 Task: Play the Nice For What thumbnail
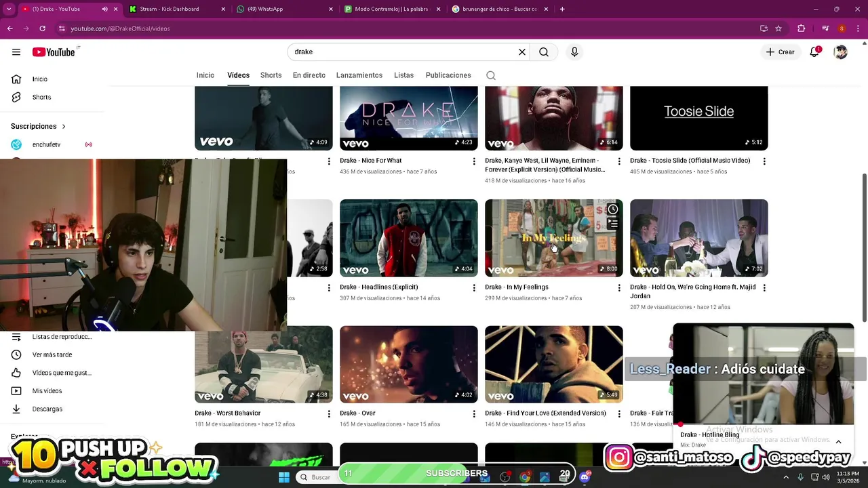click(409, 118)
